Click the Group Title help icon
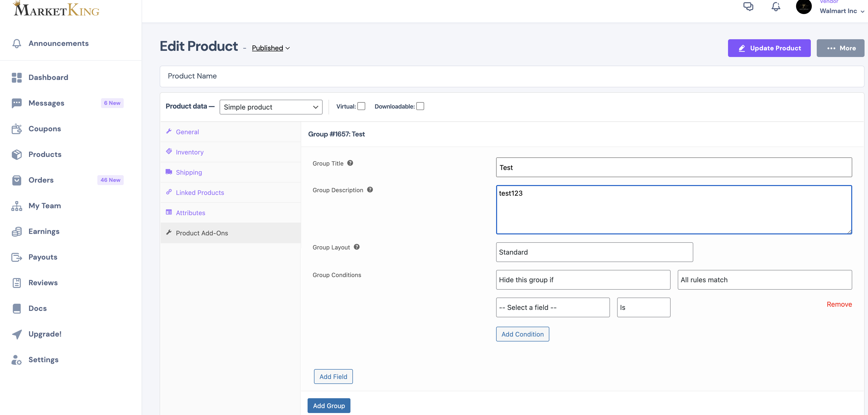Viewport: 868px width, 415px height. pos(350,163)
